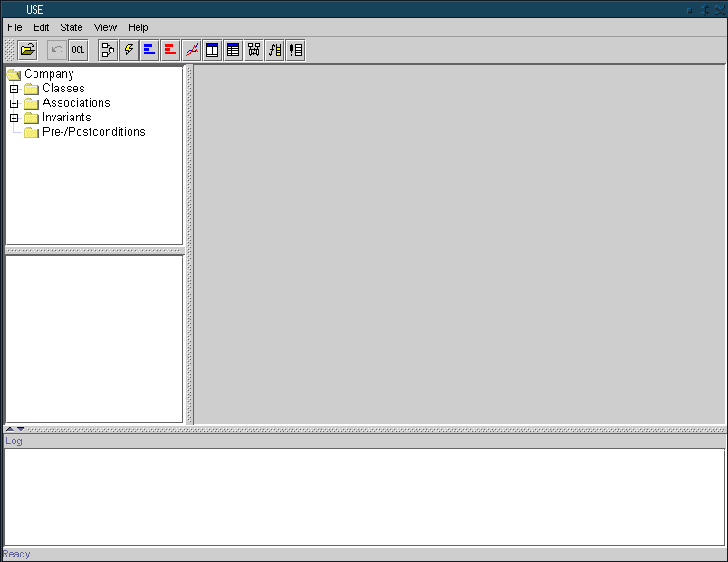Click the table grid toolbar icon
Screen dimensions: 728x562
233,50
